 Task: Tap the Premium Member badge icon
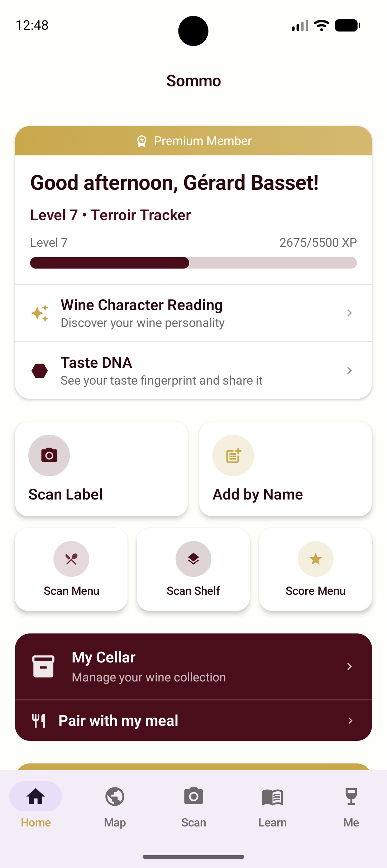click(x=142, y=141)
